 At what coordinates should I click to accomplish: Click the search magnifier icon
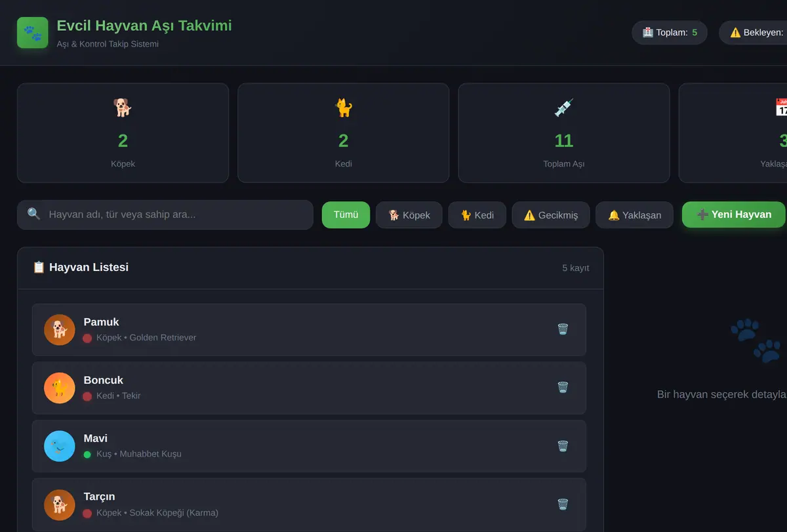tap(34, 215)
